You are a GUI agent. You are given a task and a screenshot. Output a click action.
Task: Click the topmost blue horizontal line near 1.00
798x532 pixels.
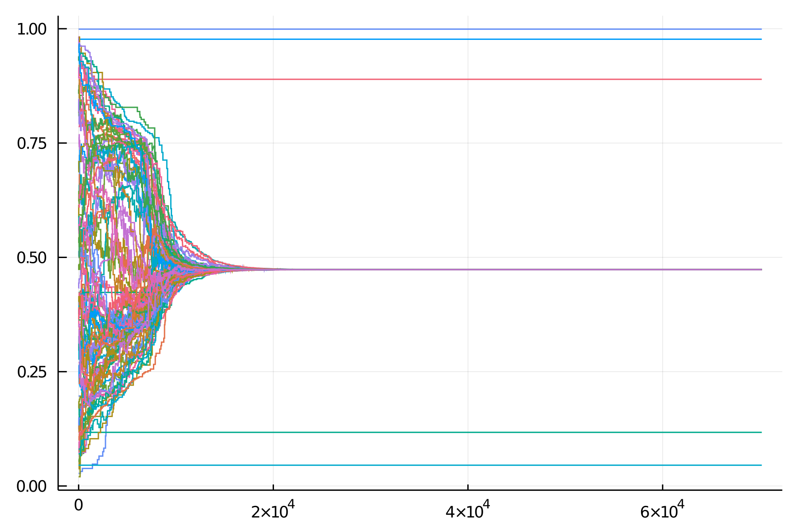tap(399, 28)
